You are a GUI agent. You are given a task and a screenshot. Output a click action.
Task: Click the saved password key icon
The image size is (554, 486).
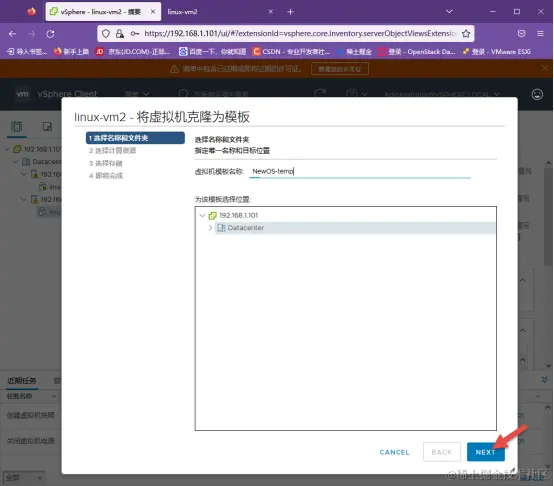[x=135, y=34]
